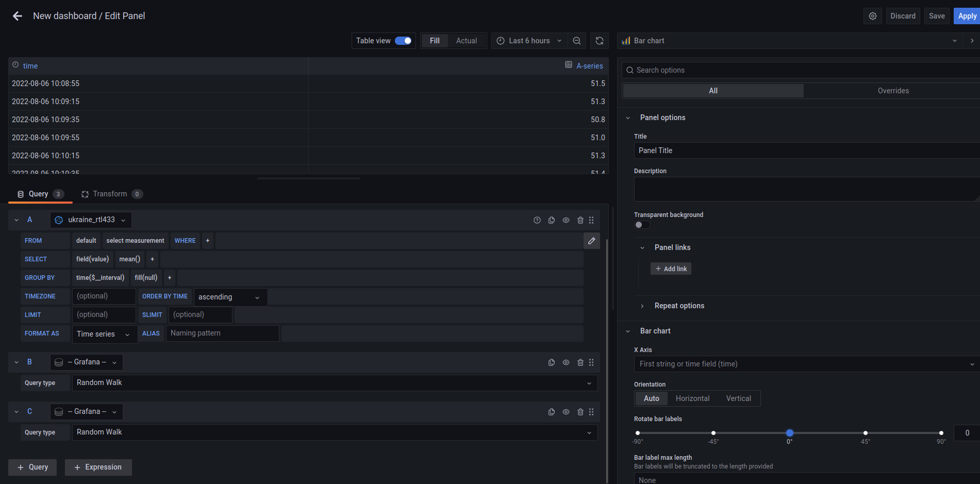The image size is (980, 484).
Task: Disable the Table view toggle
Action: tap(404, 40)
